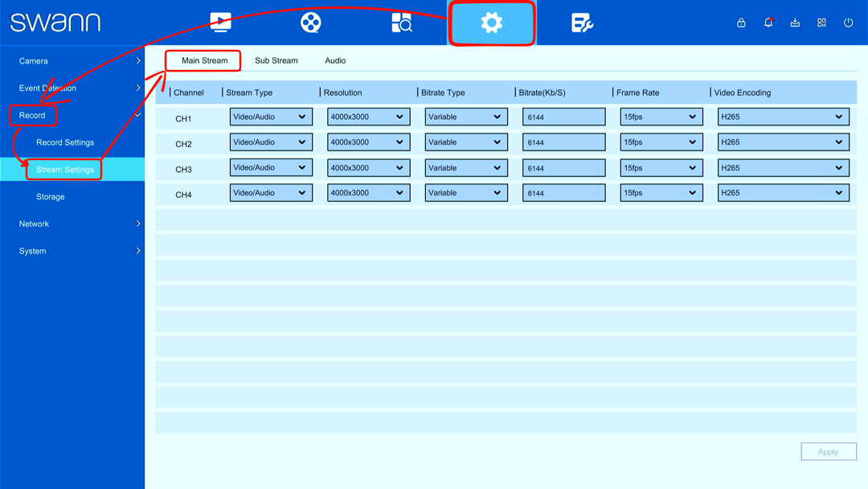
Task: Click the power shutdown icon
Action: pos(848,23)
